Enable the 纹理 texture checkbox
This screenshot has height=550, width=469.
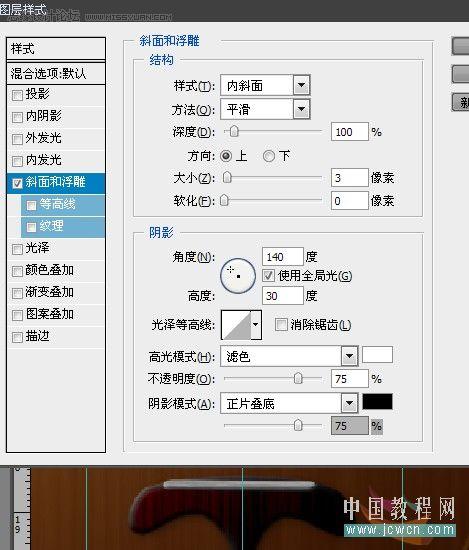(31, 227)
